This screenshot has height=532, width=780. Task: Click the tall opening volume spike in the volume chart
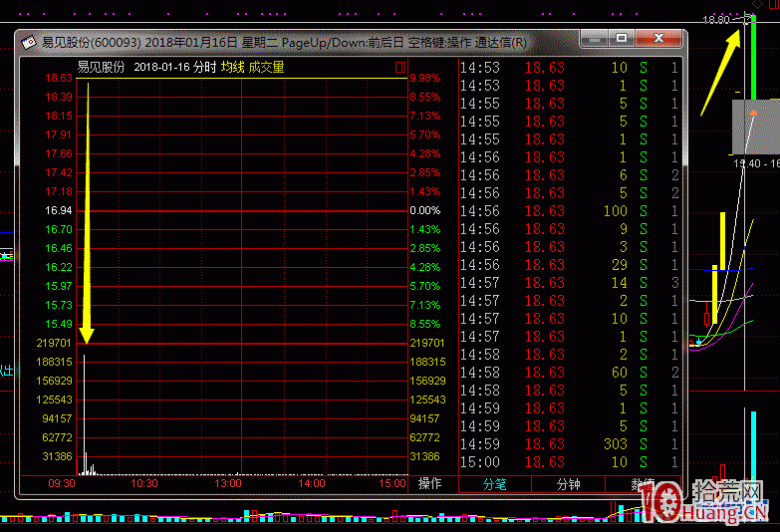[x=84, y=414]
